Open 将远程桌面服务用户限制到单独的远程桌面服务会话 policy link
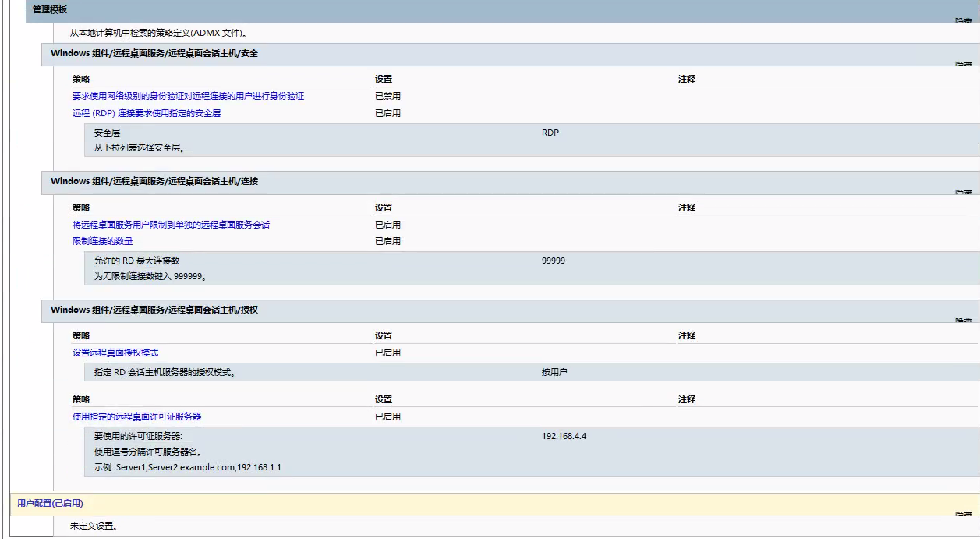The height and width of the screenshot is (539, 980). (x=171, y=225)
